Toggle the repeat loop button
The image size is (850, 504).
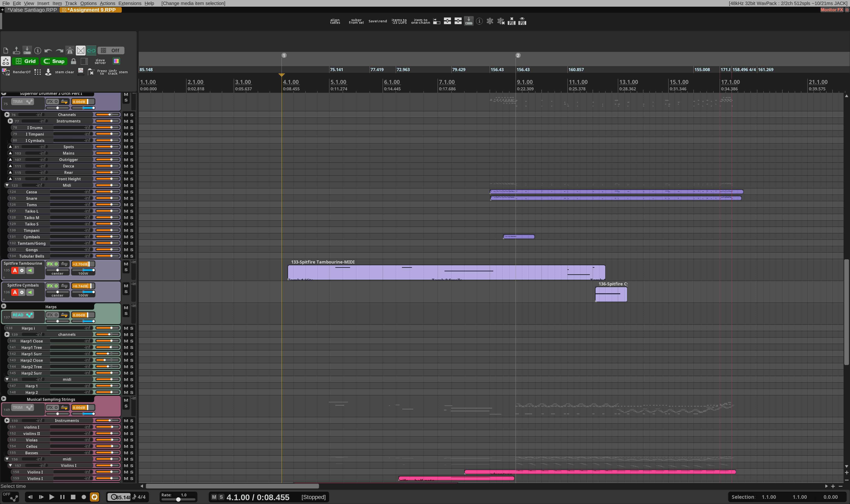pyautogui.click(x=94, y=497)
